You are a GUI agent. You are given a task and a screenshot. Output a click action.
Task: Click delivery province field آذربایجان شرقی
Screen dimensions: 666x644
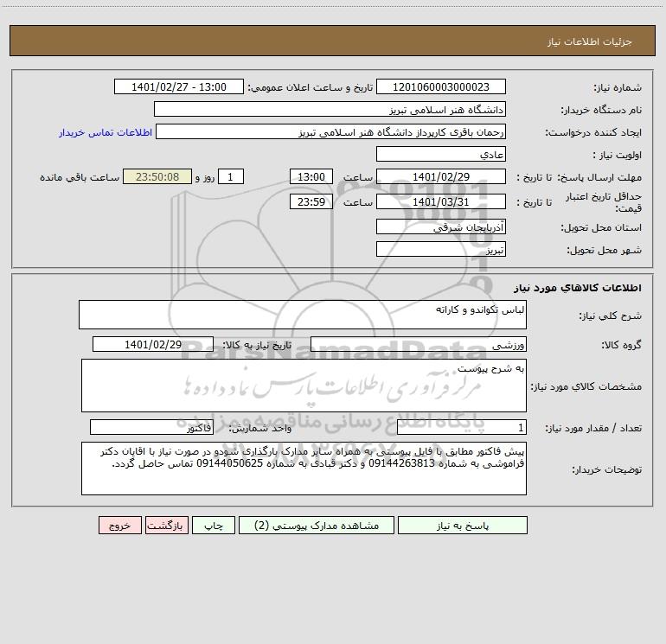(441, 226)
